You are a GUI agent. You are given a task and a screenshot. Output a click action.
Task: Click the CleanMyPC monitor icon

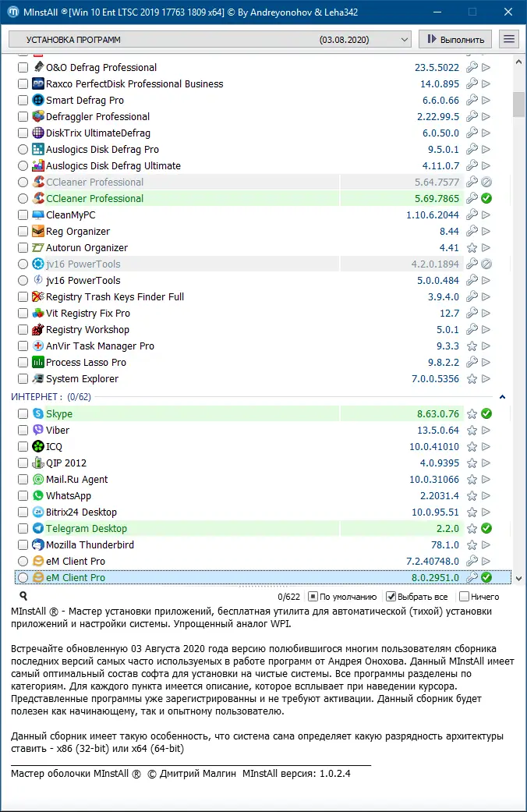tap(38, 215)
